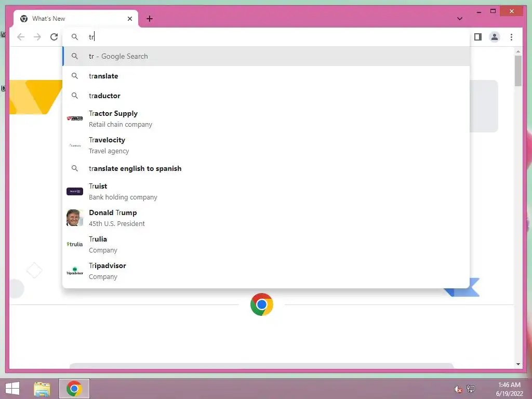Select the What's New tab
Screen dimensions: 532x399
(76, 19)
